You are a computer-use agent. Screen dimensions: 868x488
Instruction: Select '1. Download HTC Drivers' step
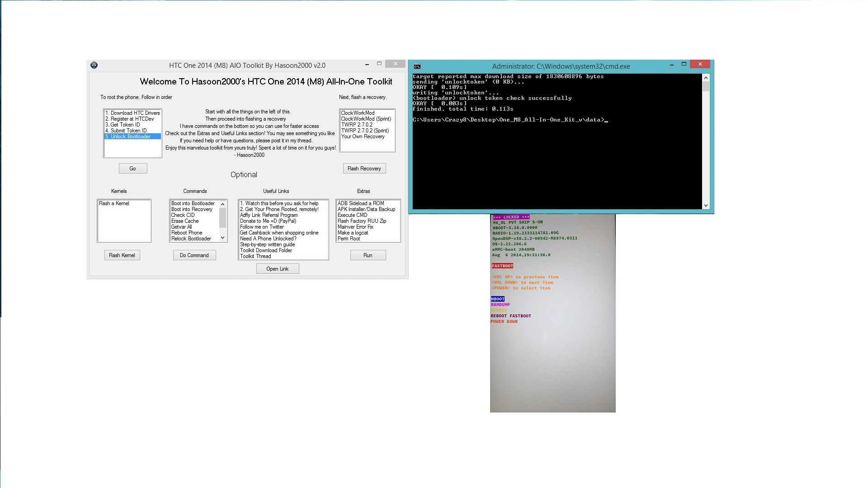pos(132,113)
